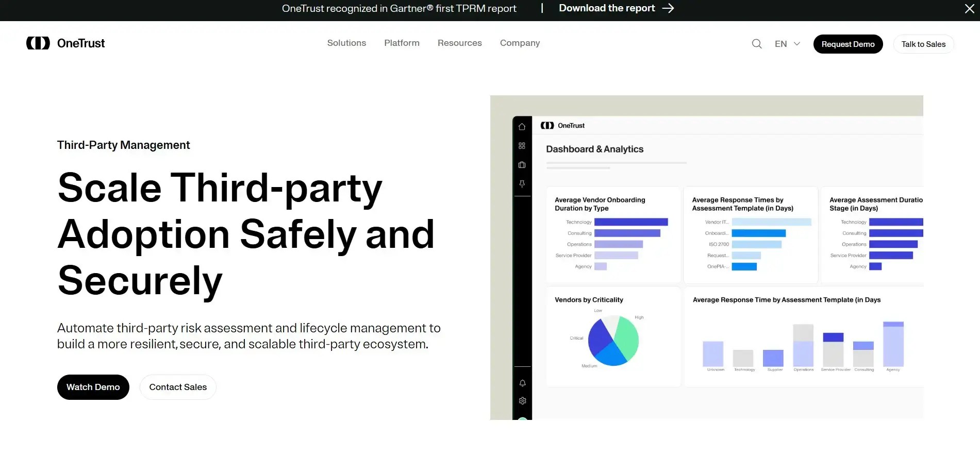Click the Technology bar in Vendor Onboarding chart
This screenshot has height=456, width=980.
(631, 222)
